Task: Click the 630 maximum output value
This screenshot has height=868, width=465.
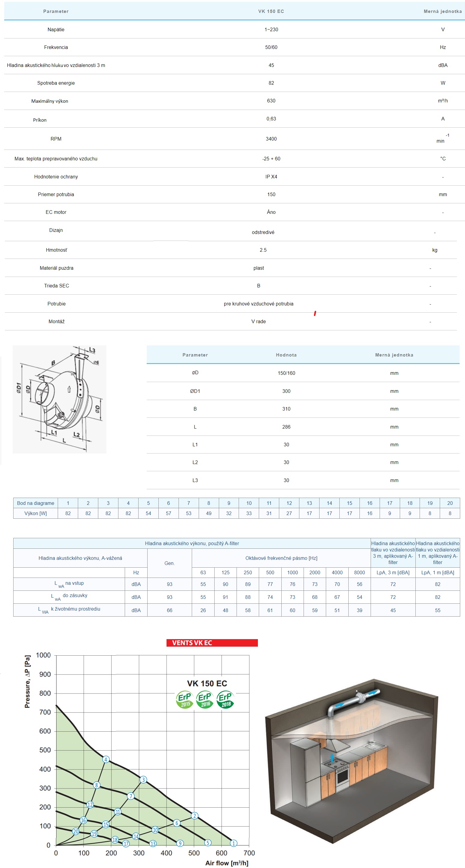Action: tap(271, 101)
